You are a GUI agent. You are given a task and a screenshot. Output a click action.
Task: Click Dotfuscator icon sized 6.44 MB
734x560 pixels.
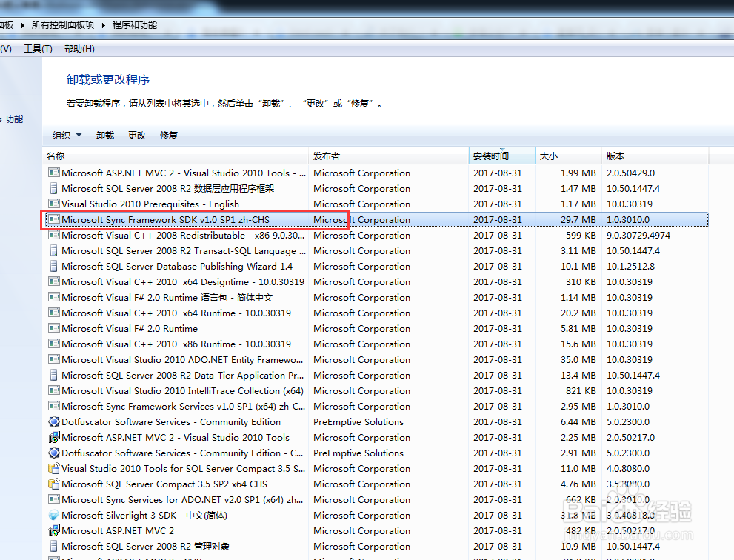pos(54,421)
